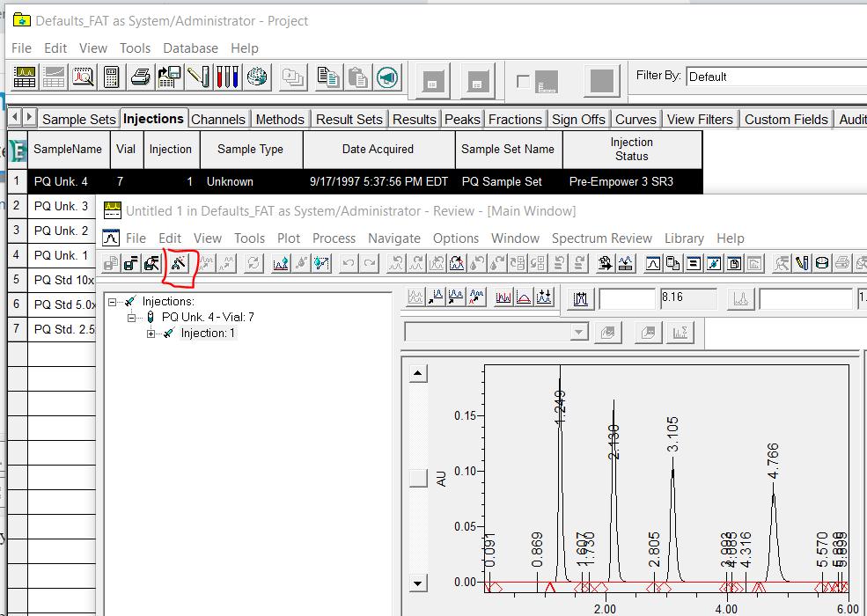Collapse the PQ Unk. 4 - Vial: 7 node
The height and width of the screenshot is (616, 867).
click(x=131, y=317)
